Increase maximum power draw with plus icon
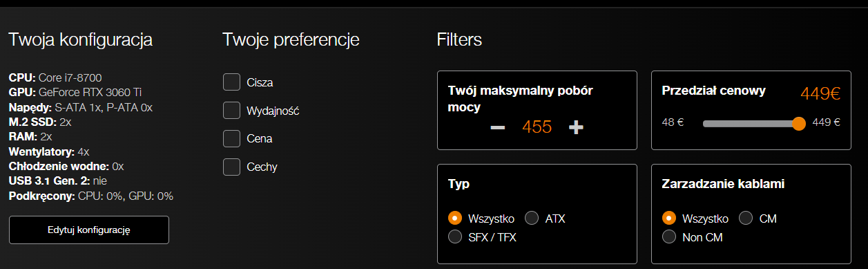This screenshot has height=269, width=868. [x=576, y=128]
